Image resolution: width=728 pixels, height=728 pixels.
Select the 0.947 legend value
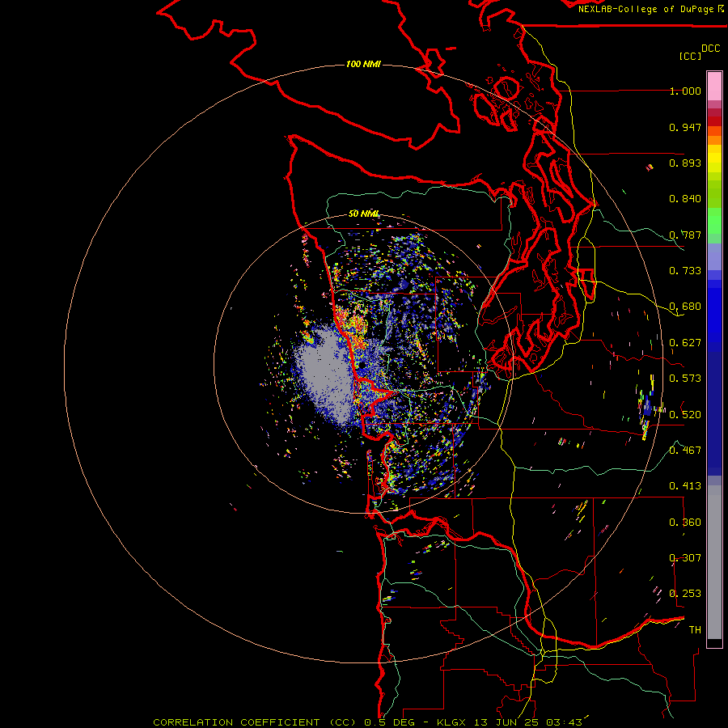click(x=685, y=127)
